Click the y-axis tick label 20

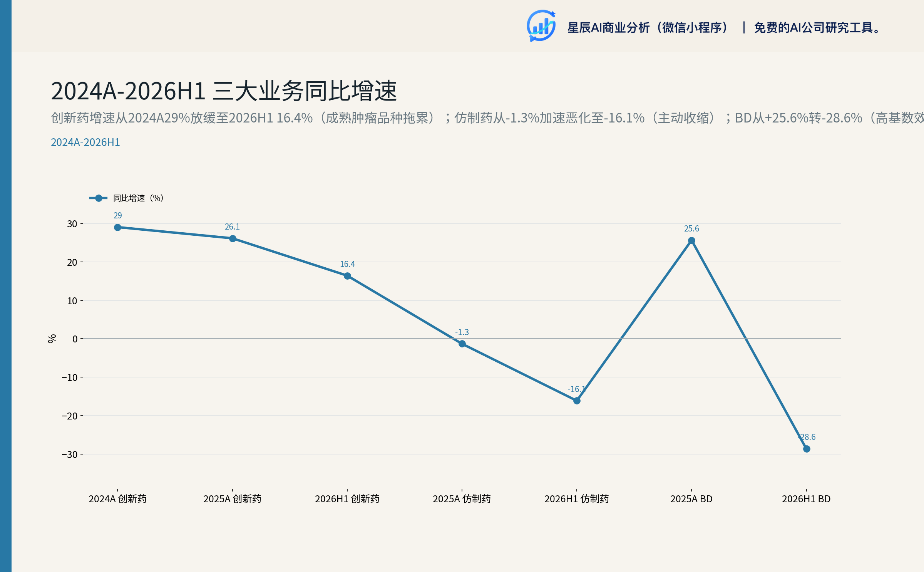[x=72, y=263]
